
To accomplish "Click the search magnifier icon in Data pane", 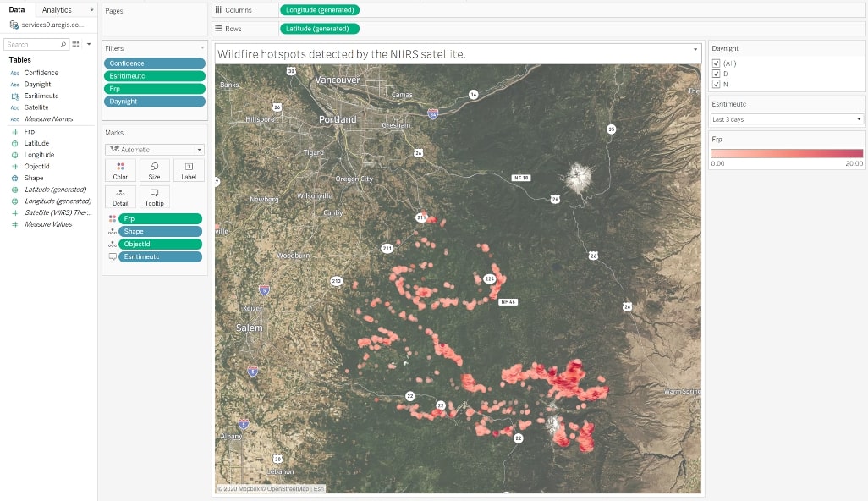I will [63, 44].
